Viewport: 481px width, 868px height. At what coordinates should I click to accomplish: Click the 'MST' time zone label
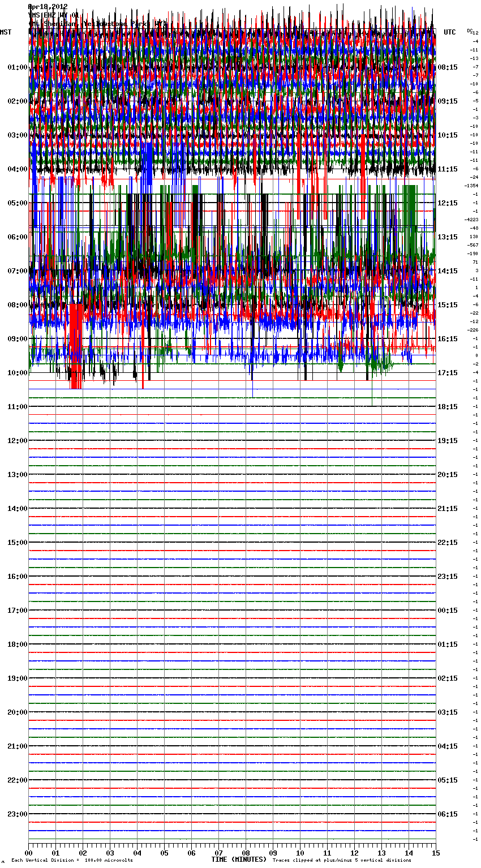tap(6, 32)
